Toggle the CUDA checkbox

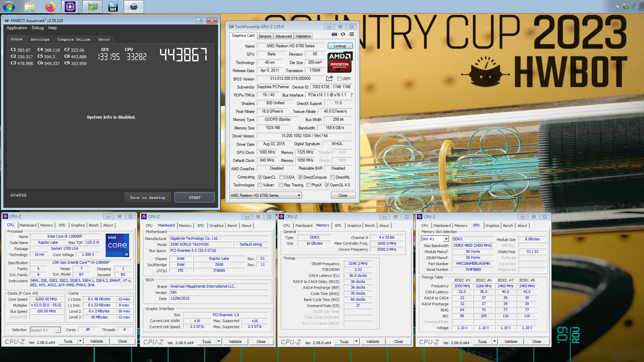(x=281, y=177)
